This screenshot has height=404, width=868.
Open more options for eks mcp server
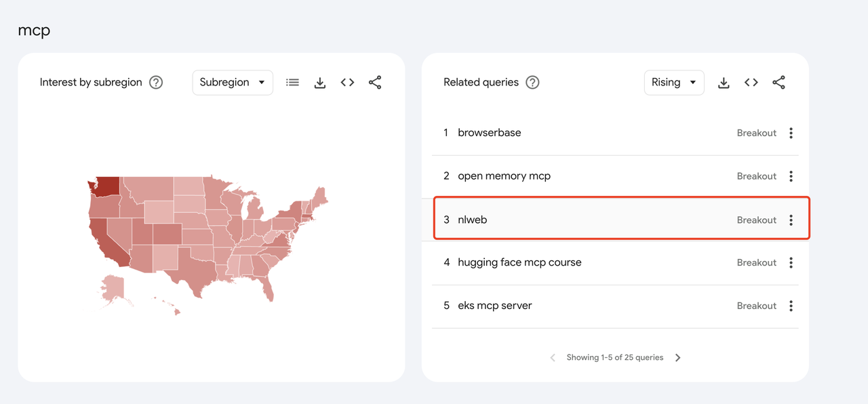(x=791, y=306)
